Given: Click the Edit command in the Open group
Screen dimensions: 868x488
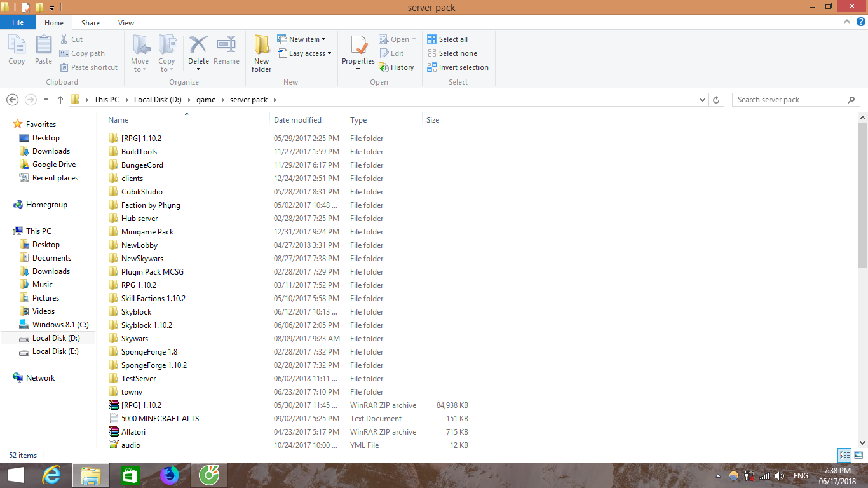Looking at the screenshot, I should (391, 53).
